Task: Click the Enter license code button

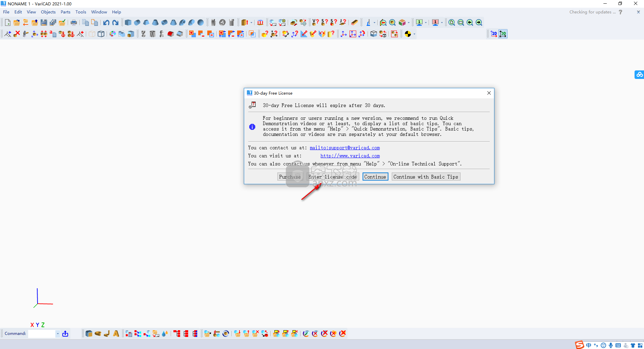Action: [x=333, y=177]
